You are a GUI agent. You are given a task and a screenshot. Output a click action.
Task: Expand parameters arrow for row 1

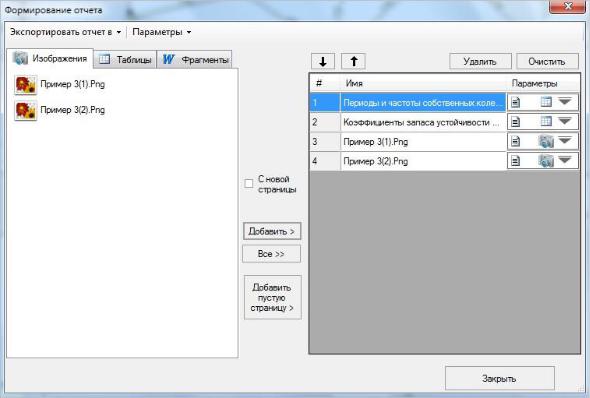[x=565, y=102]
